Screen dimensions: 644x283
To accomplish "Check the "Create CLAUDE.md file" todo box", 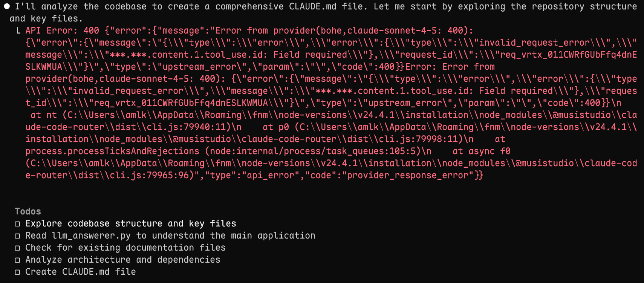I will pyautogui.click(x=17, y=272).
